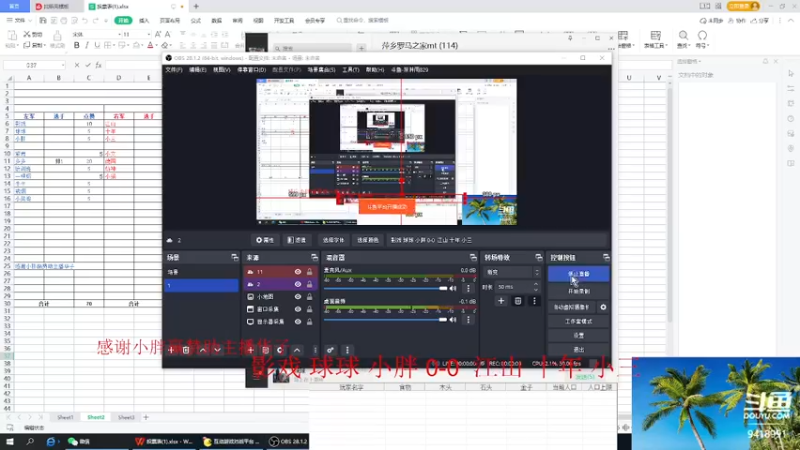Viewport: 800px width, 450px height.
Task: Increase font size in WPS toolbar
Action: [x=158, y=34]
